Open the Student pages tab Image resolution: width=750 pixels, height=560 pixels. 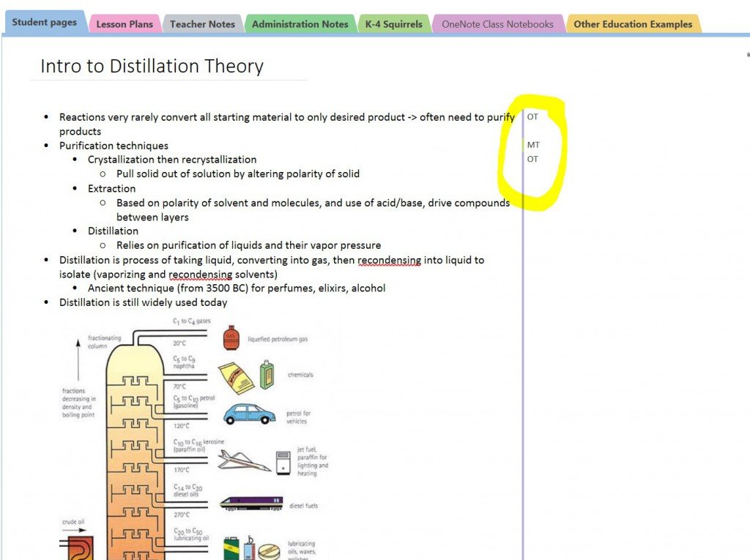pyautogui.click(x=45, y=23)
